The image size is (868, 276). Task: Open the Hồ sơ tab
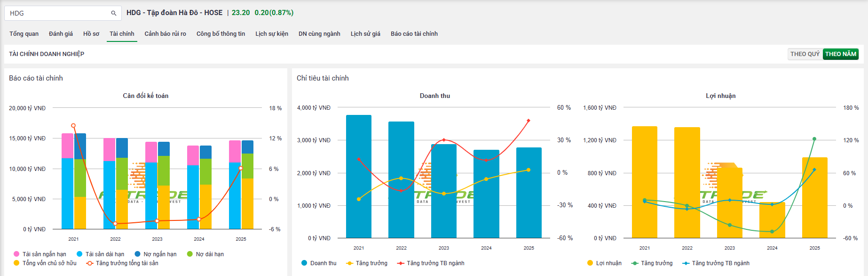pyautogui.click(x=91, y=34)
